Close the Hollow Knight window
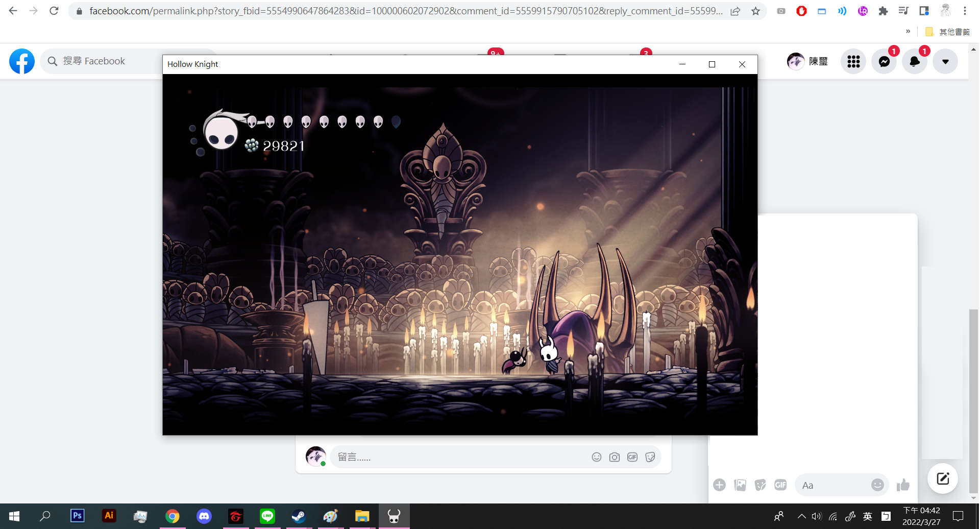 pos(742,64)
